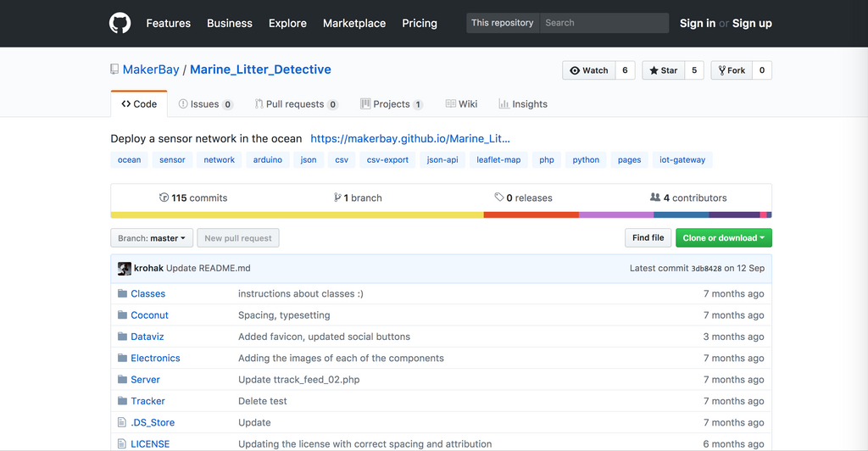Viewport: 868px width, 451px height.
Task: Click the folder icon beside Tracker
Action: 122,401
